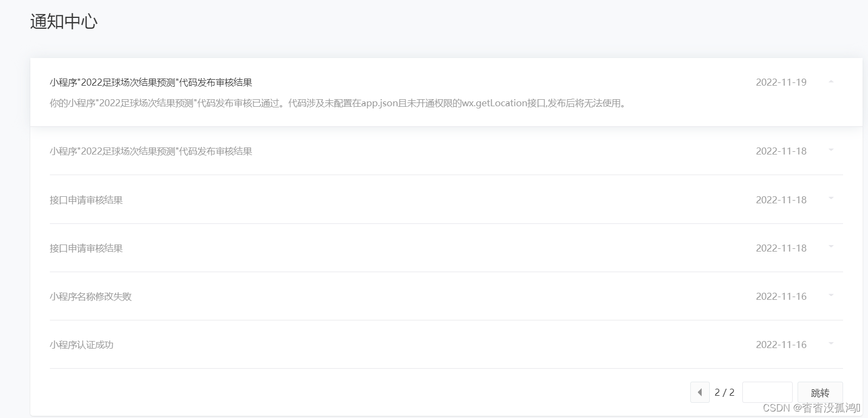
Task: Click the date of 小程序认证成功
Action: pos(781,345)
